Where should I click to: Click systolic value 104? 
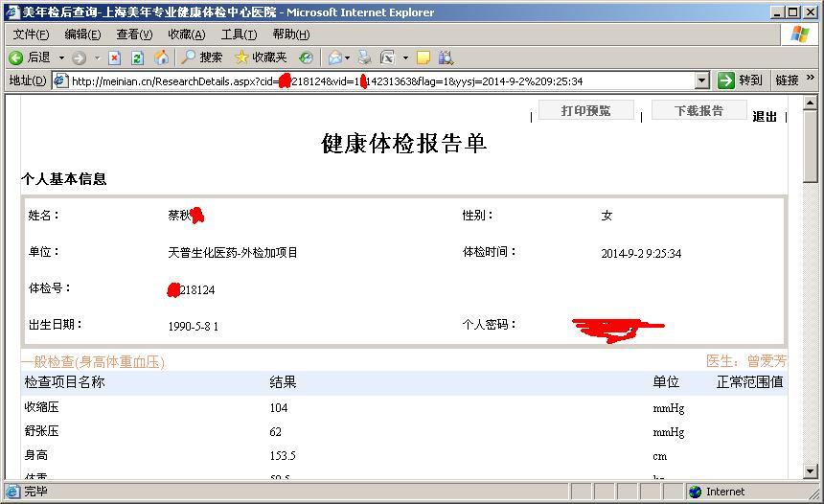pos(279,408)
